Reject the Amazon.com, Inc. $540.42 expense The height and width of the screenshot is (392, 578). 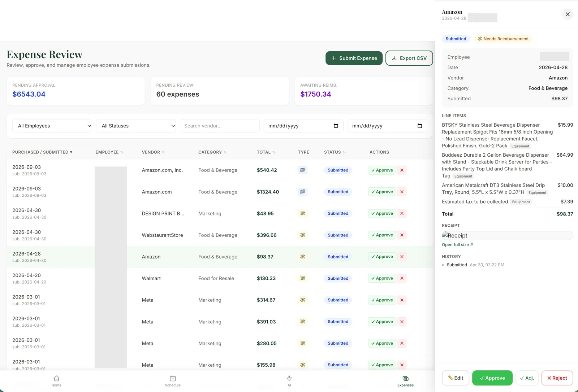coord(402,170)
